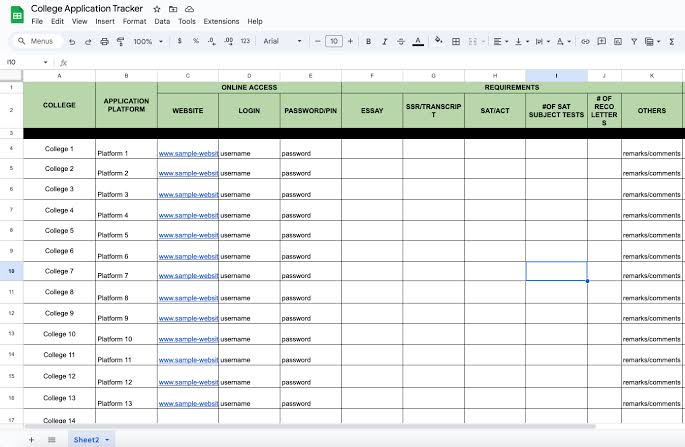Click the I10 name box

tap(23, 62)
